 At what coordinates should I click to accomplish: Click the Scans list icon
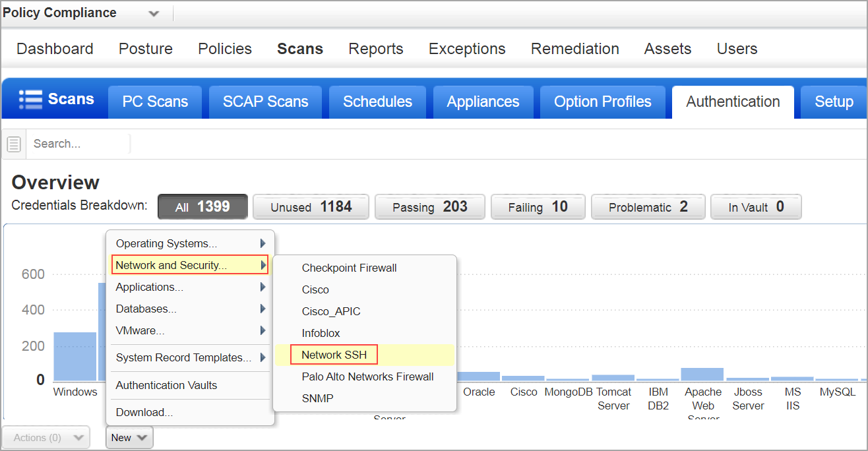(30, 99)
